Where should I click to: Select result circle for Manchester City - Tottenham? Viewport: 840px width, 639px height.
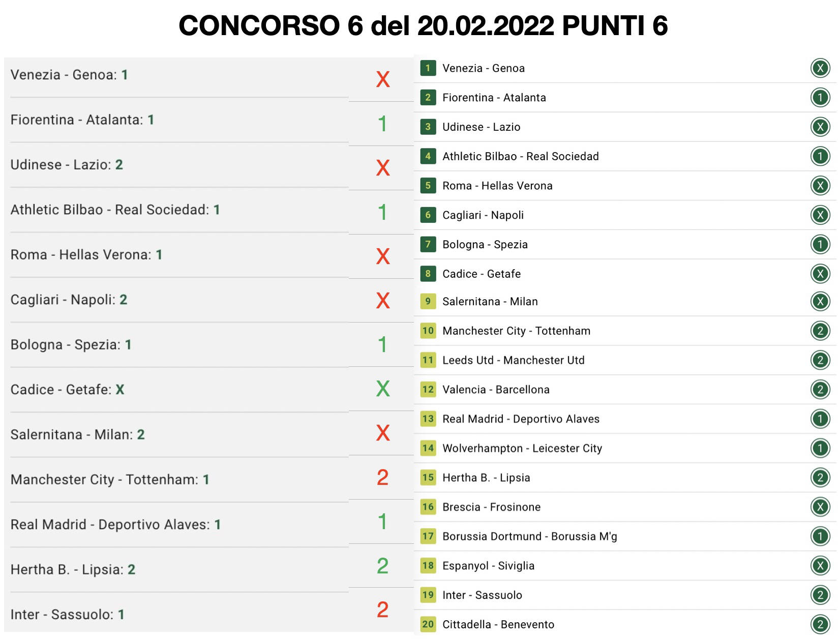(x=820, y=331)
